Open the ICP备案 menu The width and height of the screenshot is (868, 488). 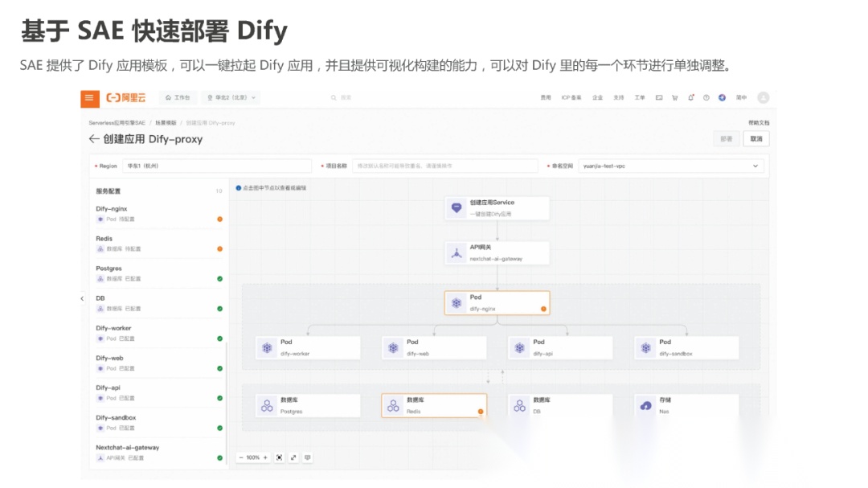pos(571,97)
